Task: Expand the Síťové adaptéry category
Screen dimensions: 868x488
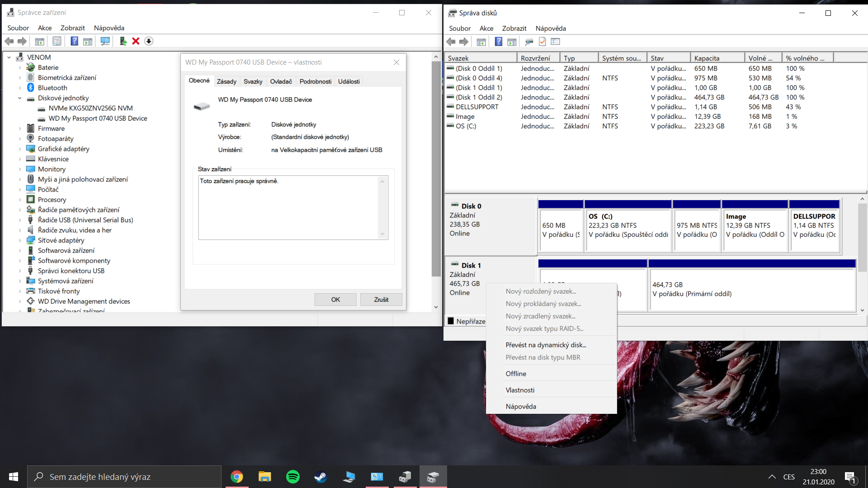Action: 20,240
